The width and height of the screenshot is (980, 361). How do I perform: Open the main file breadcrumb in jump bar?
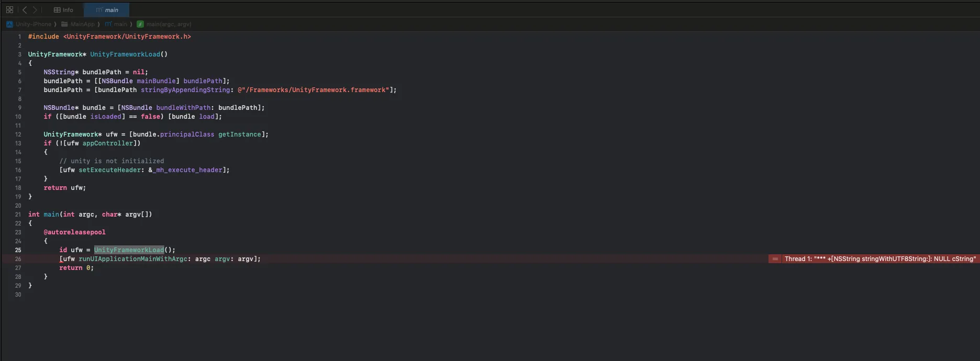pyautogui.click(x=116, y=24)
